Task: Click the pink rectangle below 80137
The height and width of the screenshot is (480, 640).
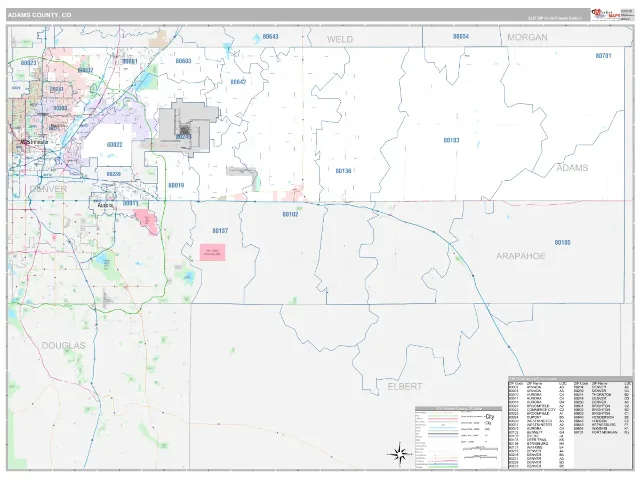Action: click(212, 253)
